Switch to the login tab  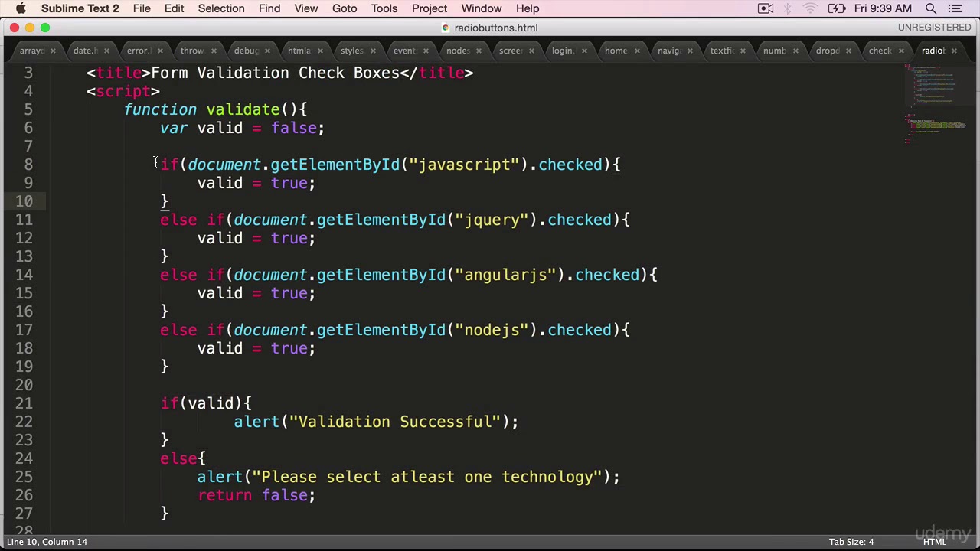point(562,51)
